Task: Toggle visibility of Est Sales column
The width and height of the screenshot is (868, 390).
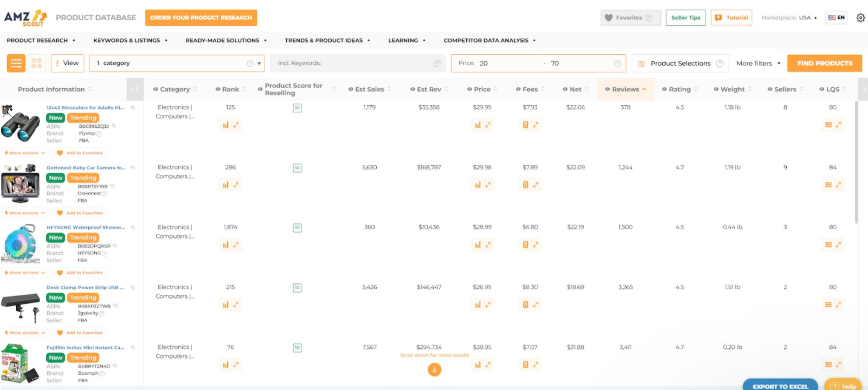Action: click(351, 89)
